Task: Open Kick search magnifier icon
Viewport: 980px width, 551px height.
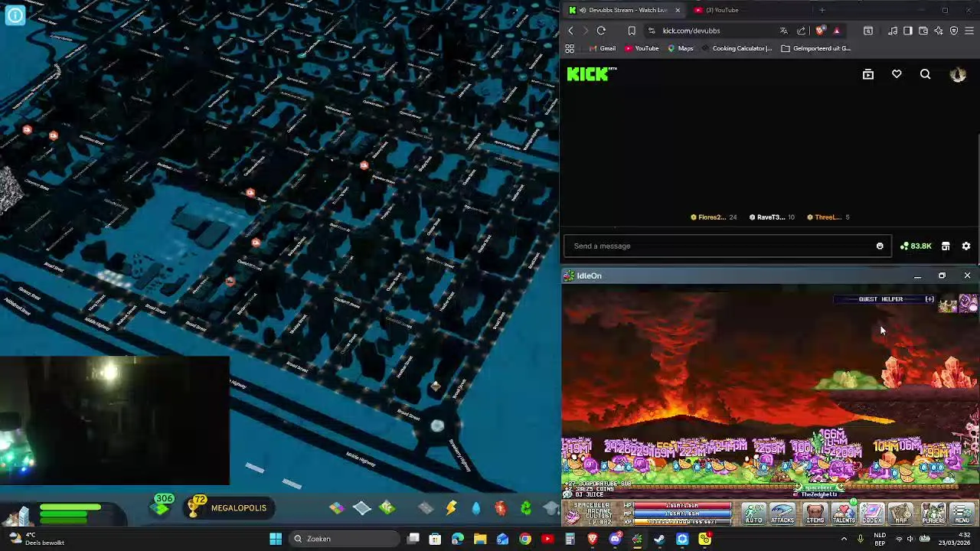Action: click(925, 74)
